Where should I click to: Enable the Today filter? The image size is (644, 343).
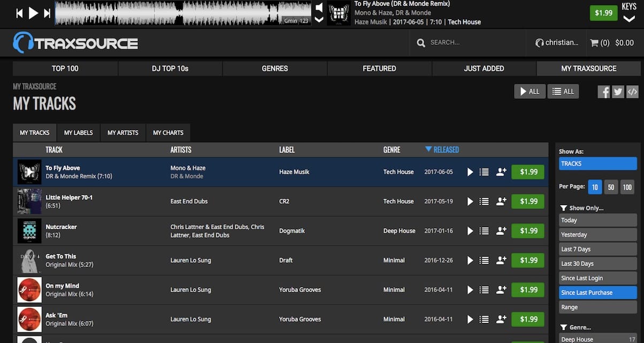click(597, 220)
